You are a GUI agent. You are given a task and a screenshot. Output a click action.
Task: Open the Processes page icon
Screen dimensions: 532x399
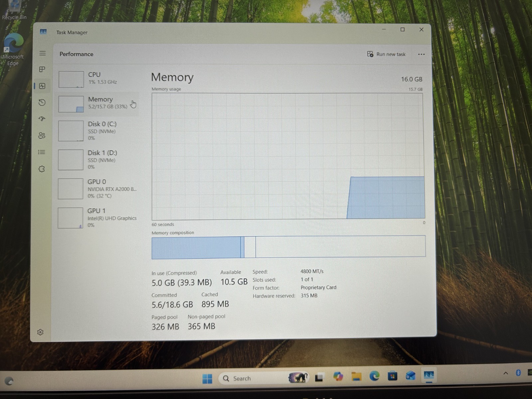tap(42, 69)
